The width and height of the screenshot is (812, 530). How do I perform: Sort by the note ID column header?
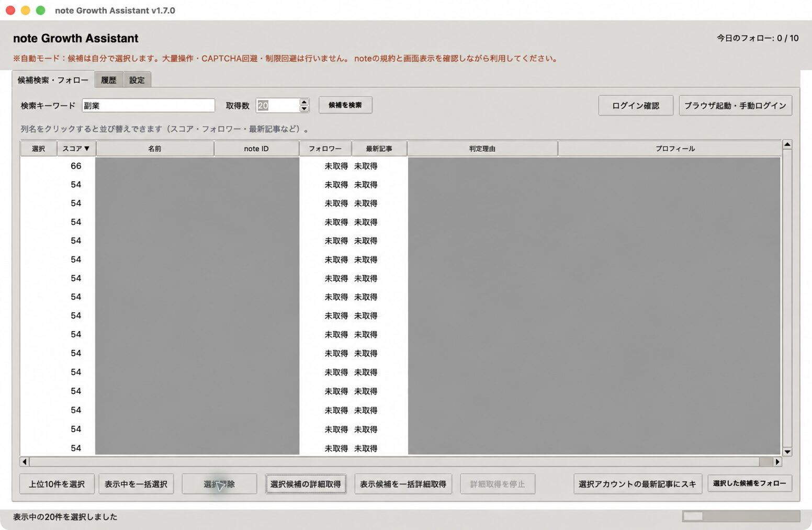pyautogui.click(x=256, y=149)
